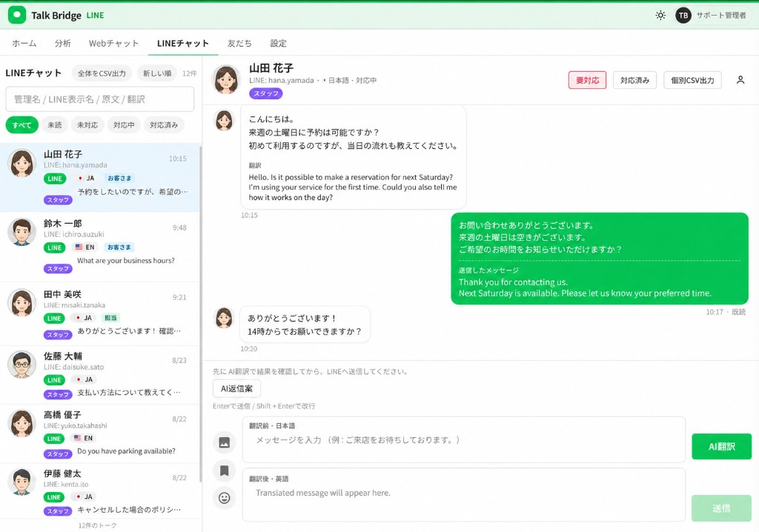Click the green AI翻訳 button
This screenshot has height=532, width=759.
click(x=721, y=446)
